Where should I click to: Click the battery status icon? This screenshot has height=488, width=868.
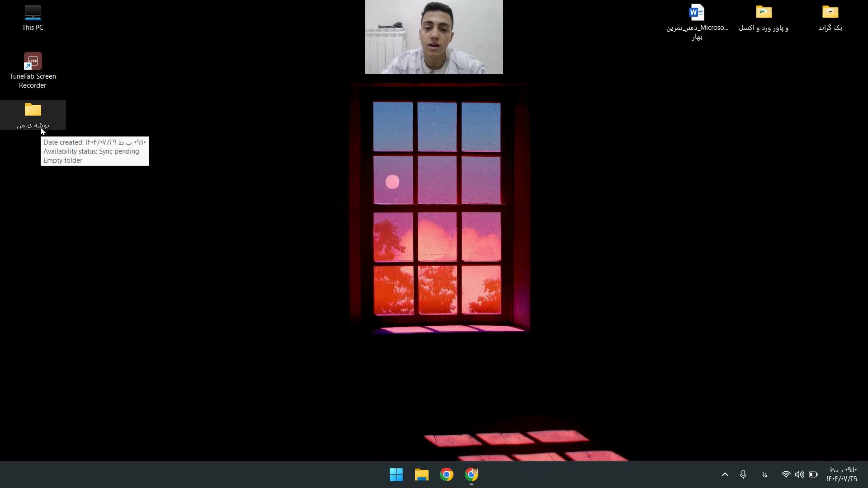813,474
